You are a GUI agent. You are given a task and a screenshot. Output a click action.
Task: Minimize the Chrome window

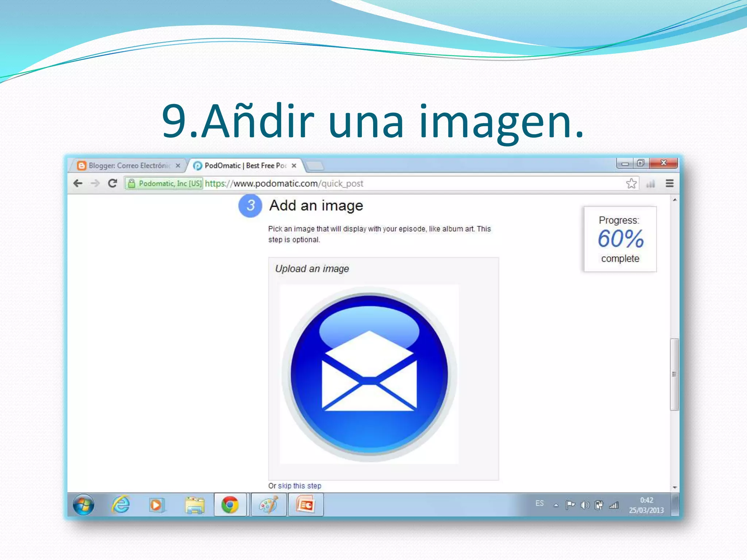[x=625, y=163]
